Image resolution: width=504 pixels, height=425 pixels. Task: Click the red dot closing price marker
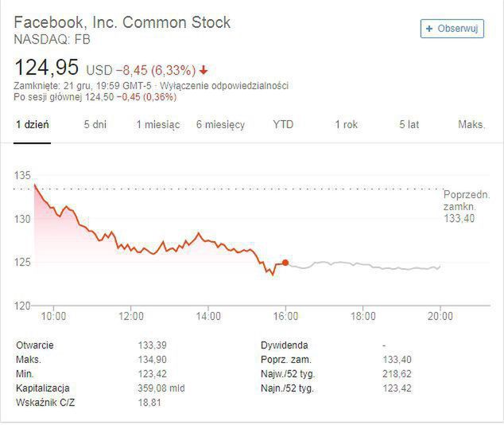click(x=285, y=263)
